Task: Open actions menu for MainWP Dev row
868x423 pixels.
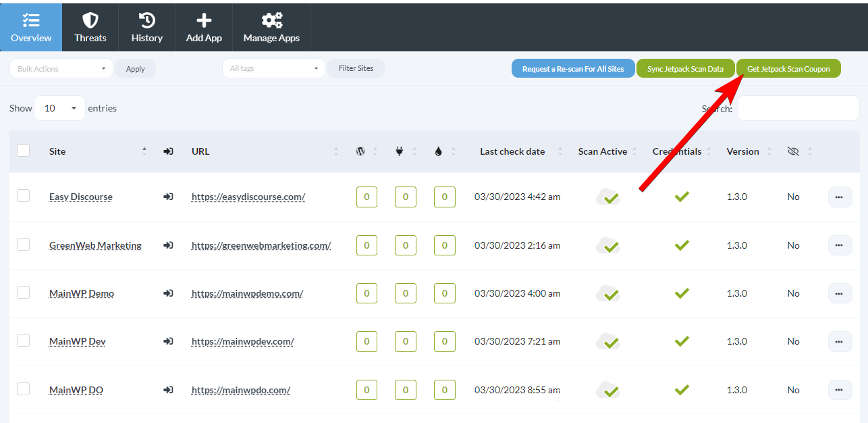Action: click(840, 342)
